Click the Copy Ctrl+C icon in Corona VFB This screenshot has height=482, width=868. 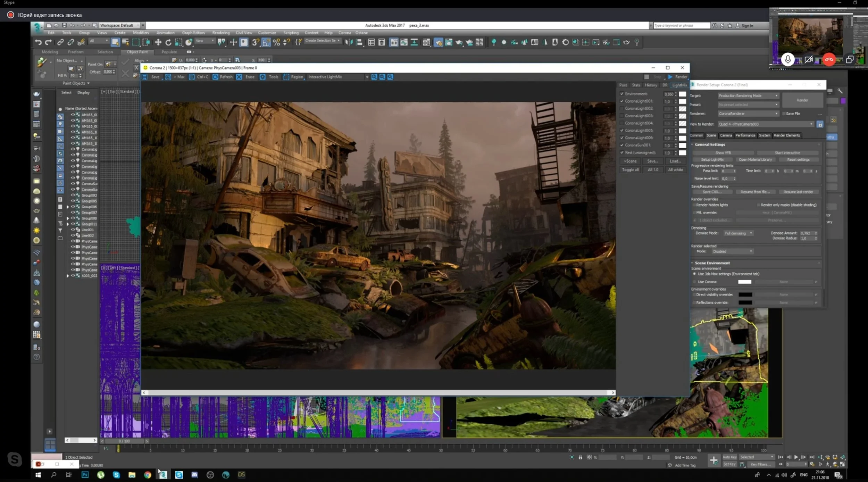click(192, 77)
